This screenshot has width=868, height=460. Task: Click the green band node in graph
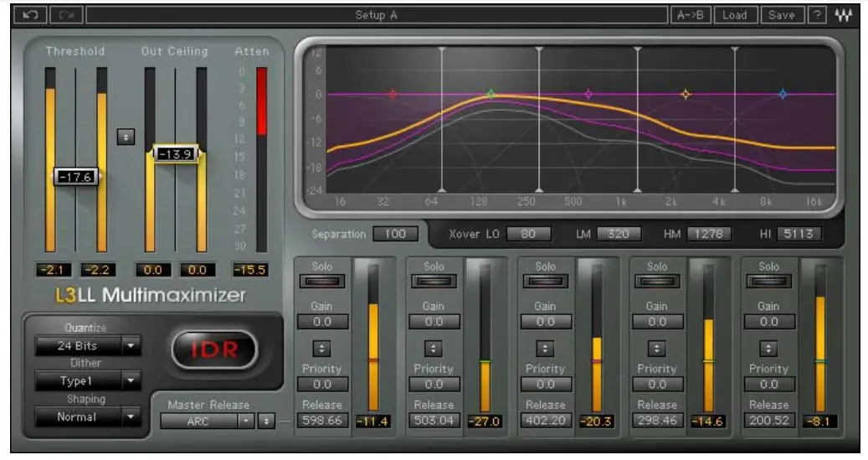[491, 94]
